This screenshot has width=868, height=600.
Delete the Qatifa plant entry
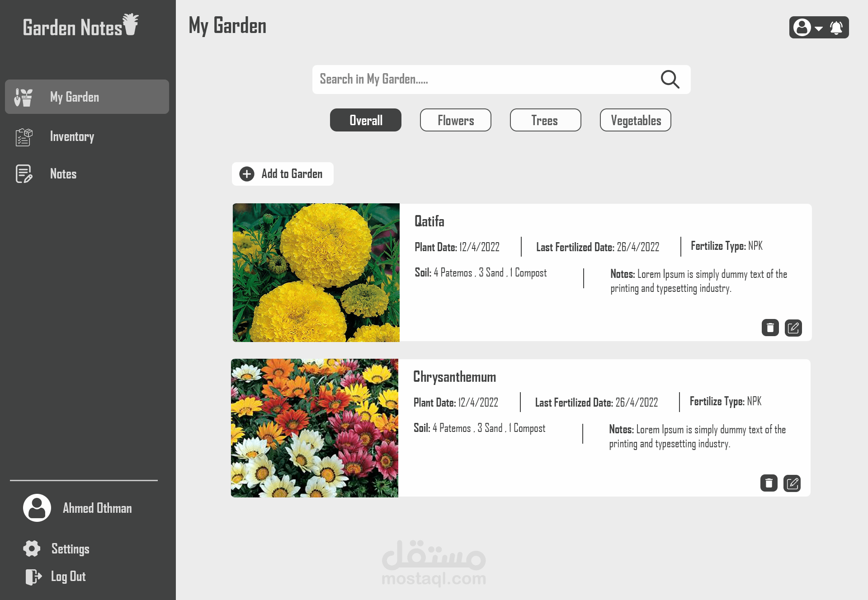tap(770, 328)
